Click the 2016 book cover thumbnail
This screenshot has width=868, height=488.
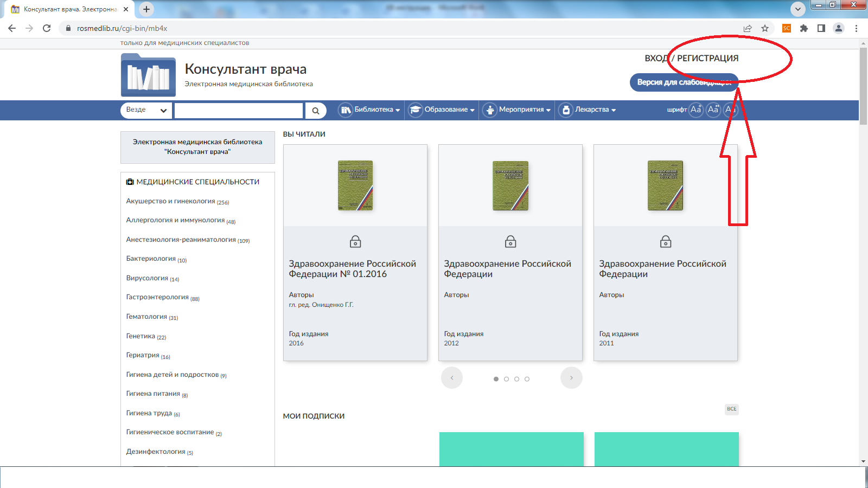(355, 185)
